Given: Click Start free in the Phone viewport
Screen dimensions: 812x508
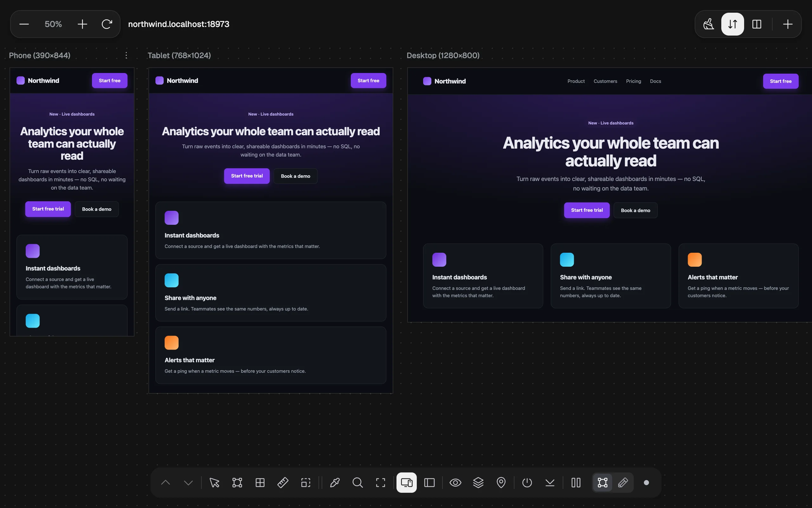Looking at the screenshot, I should point(110,81).
